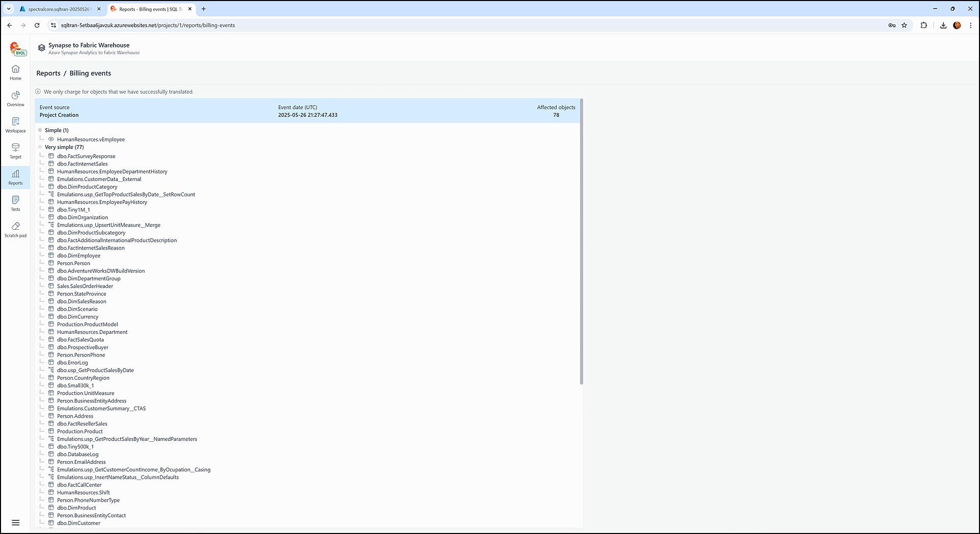Collapse the Very simple (77) group
The image size is (980, 534).
pos(40,147)
